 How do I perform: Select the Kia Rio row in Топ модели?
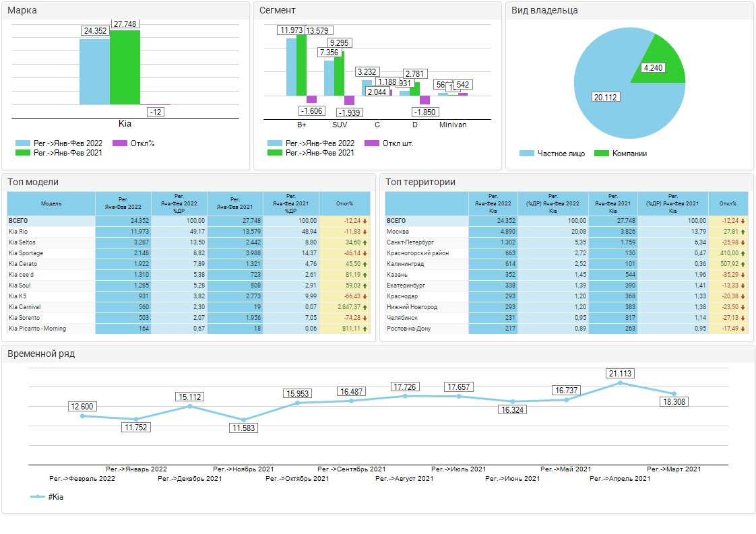click(x=51, y=232)
